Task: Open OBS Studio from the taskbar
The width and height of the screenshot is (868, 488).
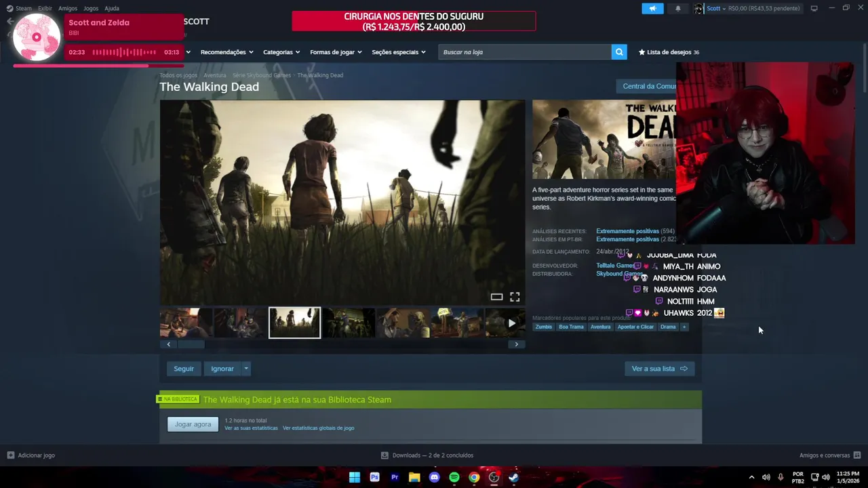Action: [494, 477]
